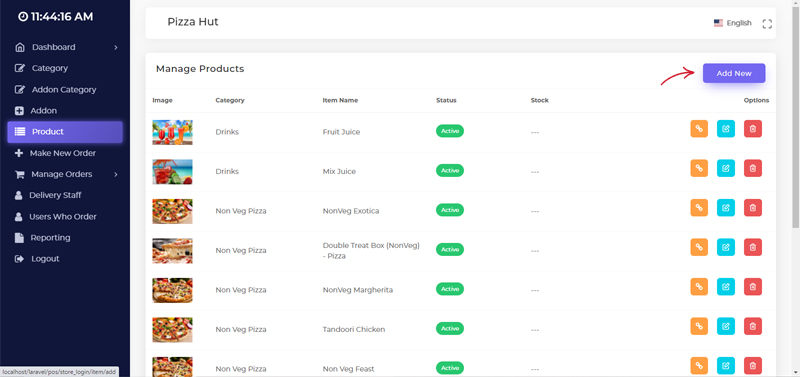Click the 'Manage Products' heading

coord(200,69)
